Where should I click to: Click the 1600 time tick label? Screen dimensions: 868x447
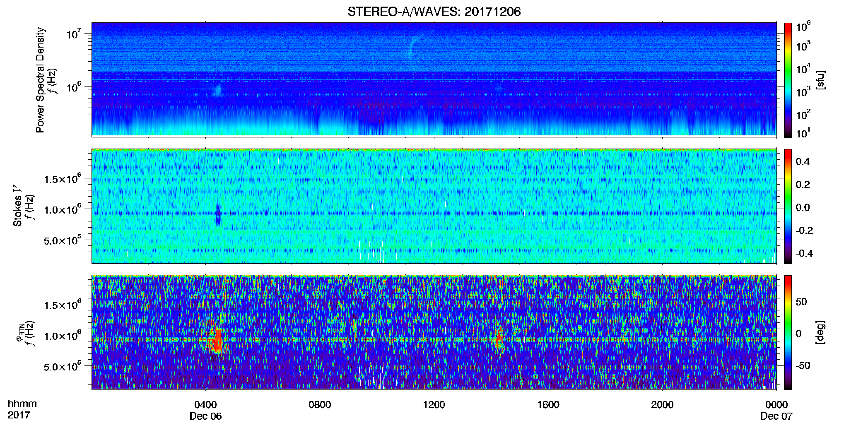pyautogui.click(x=548, y=405)
